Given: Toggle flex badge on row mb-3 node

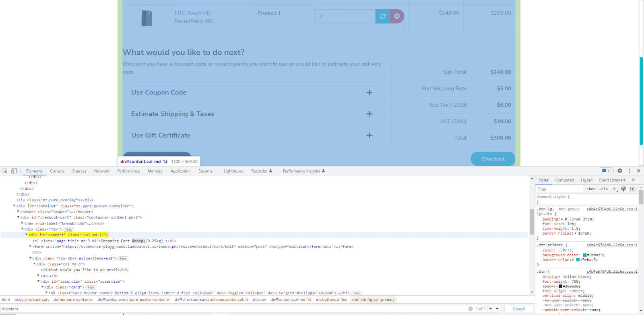Looking at the screenshot, I should pyautogui.click(x=123, y=259).
